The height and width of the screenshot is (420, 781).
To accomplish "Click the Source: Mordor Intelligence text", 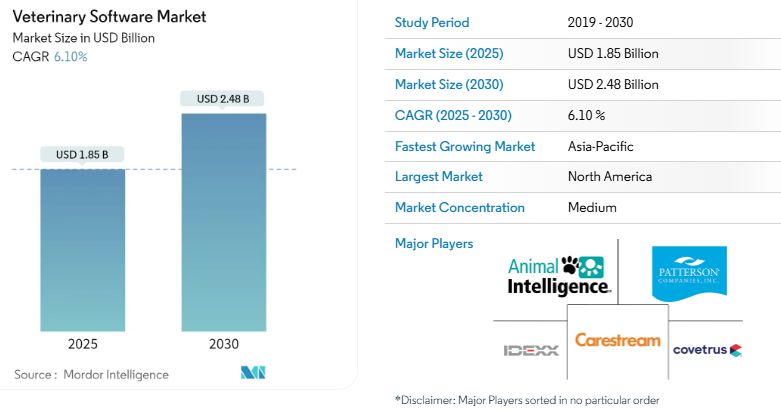I will click(x=92, y=375).
